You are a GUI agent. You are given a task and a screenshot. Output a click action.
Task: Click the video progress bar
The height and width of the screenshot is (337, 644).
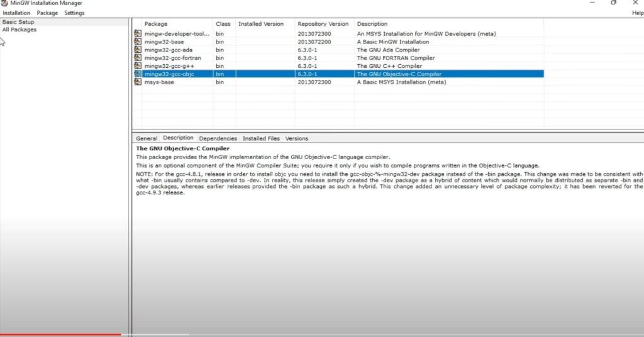pyautogui.click(x=322, y=334)
